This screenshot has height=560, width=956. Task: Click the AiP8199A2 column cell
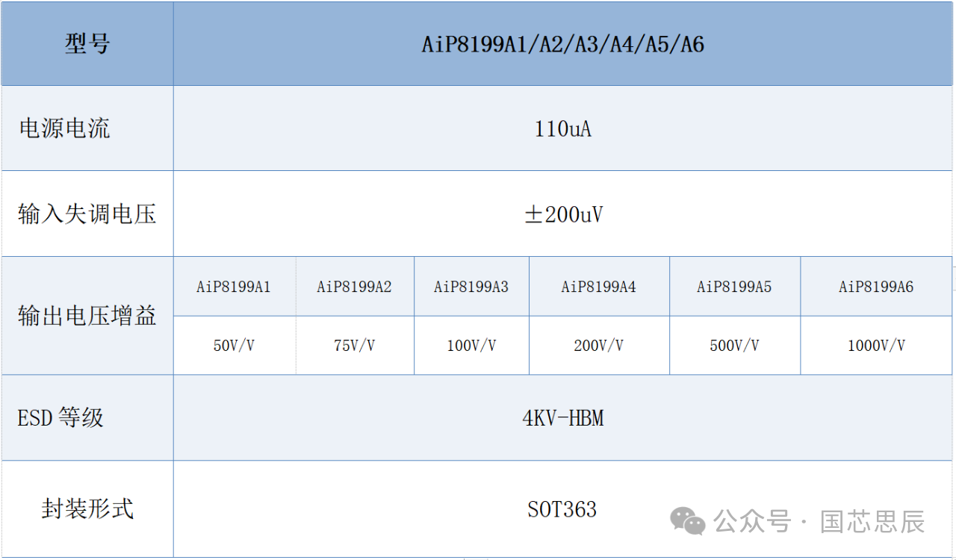[x=354, y=287]
